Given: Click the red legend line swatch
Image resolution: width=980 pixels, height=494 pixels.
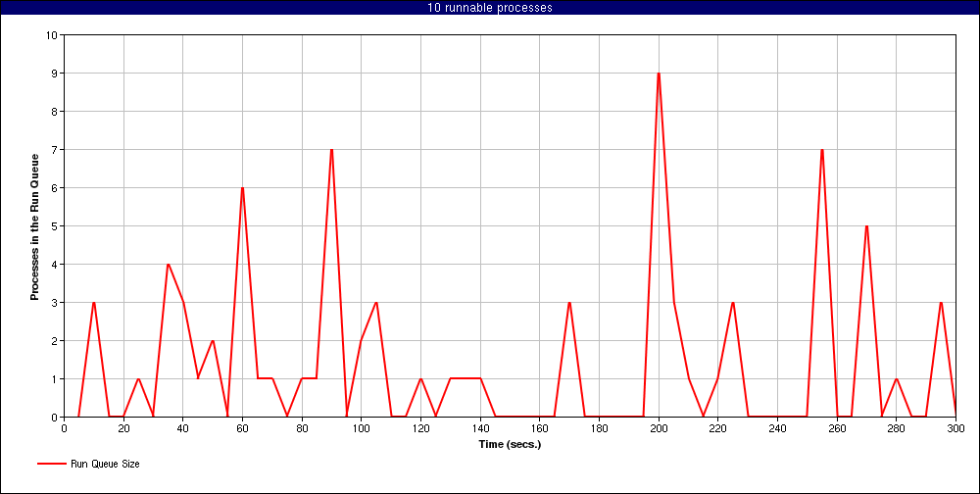Looking at the screenshot, I should 51,464.
